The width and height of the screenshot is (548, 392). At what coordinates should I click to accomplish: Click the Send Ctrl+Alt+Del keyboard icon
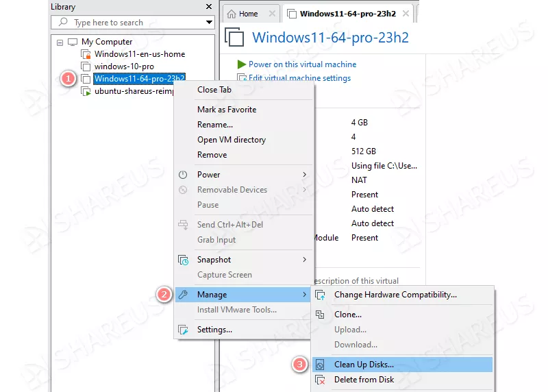183,225
